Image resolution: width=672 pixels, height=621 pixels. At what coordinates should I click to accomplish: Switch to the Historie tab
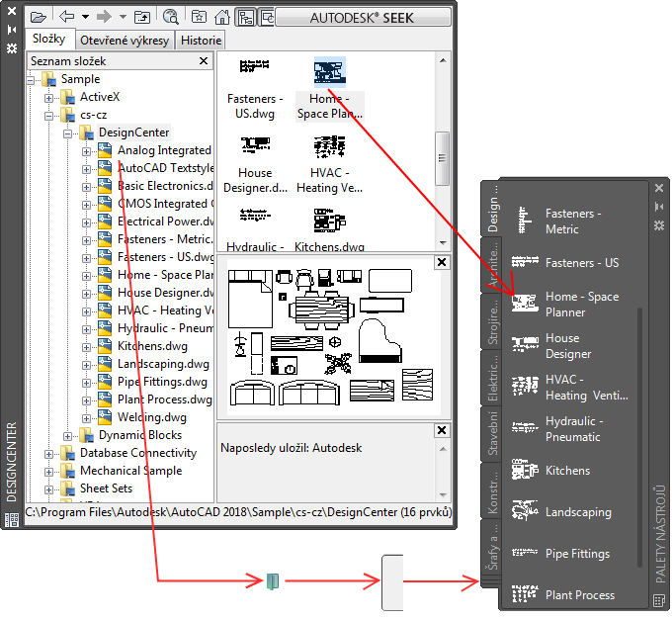point(201,41)
